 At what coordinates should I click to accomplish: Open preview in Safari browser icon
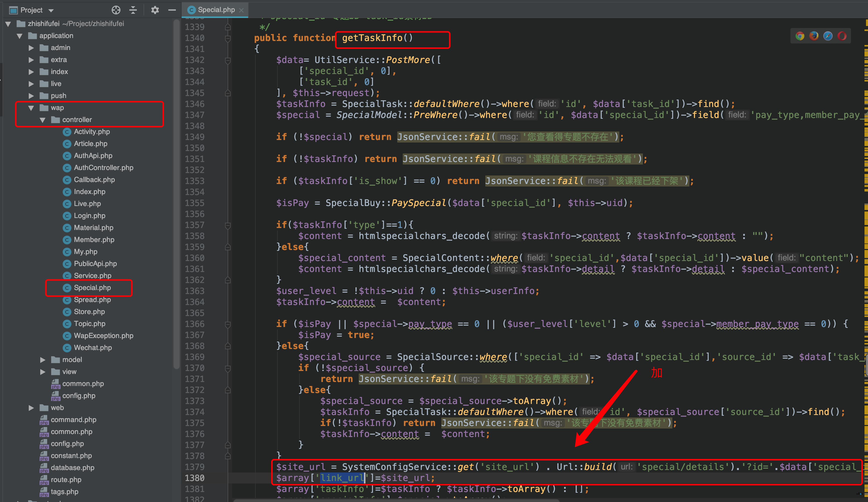828,36
